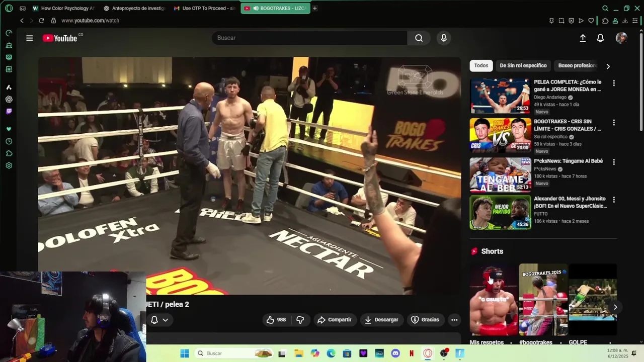Open a new browser tab

315,9
